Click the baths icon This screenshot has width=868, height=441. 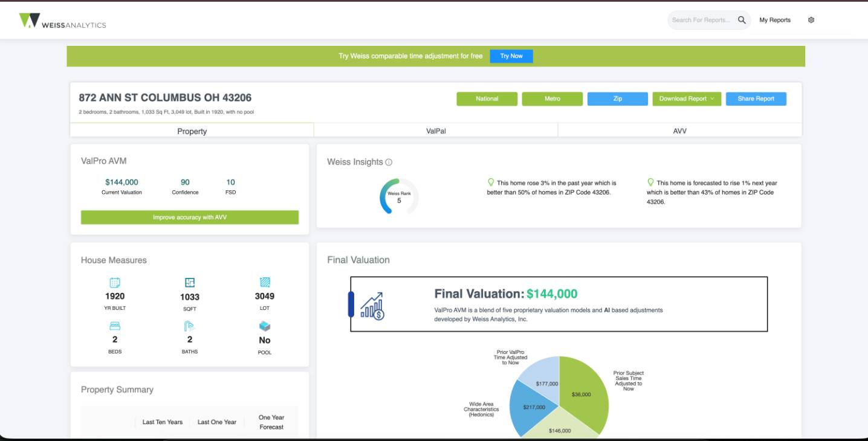click(190, 326)
